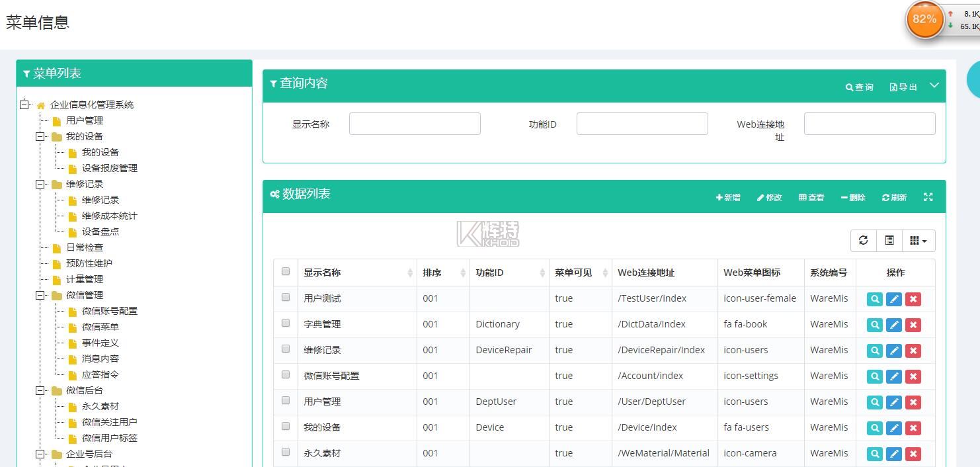This screenshot has height=467, width=980.
Task: Click the edit pencil icon for 我的设备 row
Action: point(893,428)
